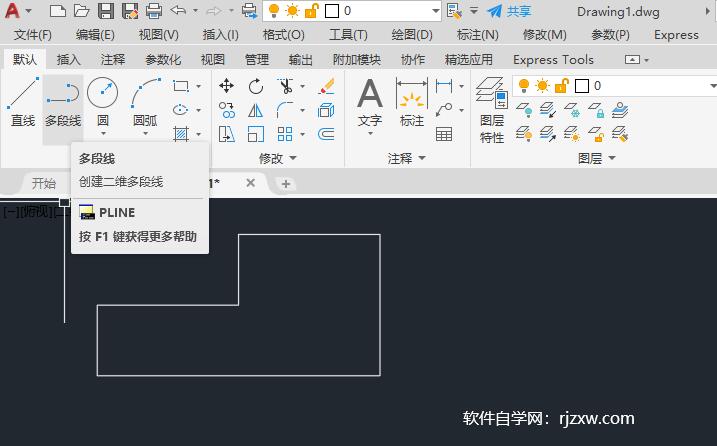The width and height of the screenshot is (717, 446).
Task: Toggle padlock in quick access layer box
Action: [311, 11]
